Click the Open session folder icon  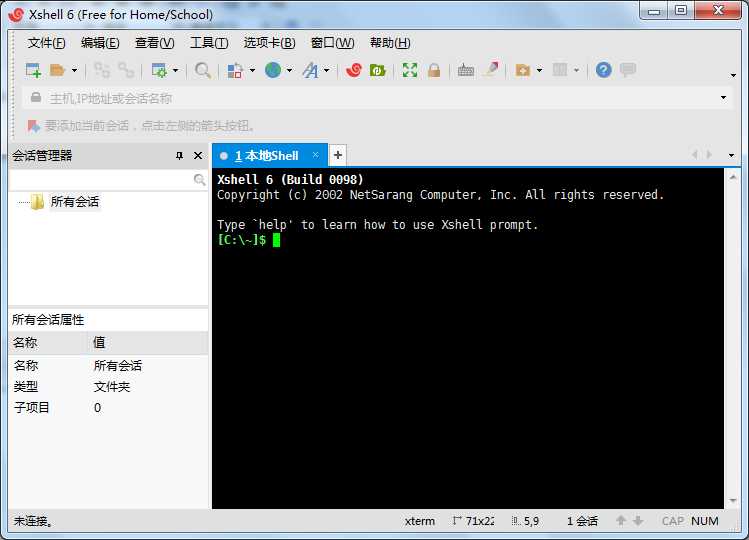pyautogui.click(x=57, y=70)
